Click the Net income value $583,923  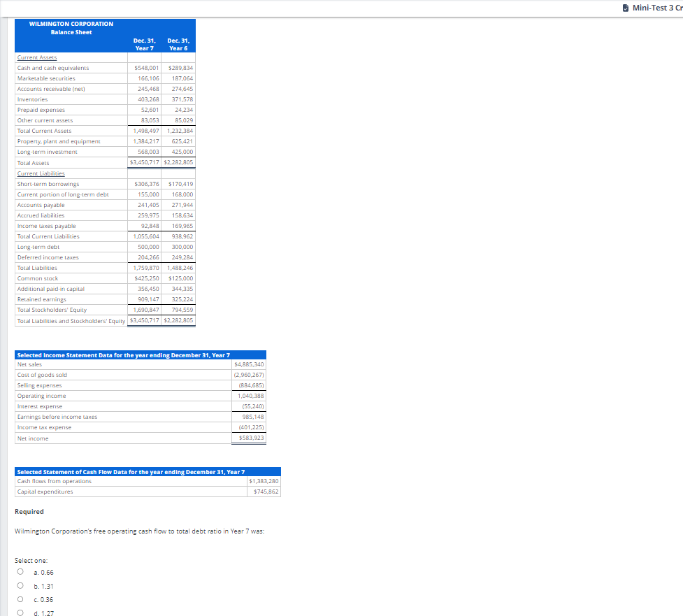click(250, 438)
